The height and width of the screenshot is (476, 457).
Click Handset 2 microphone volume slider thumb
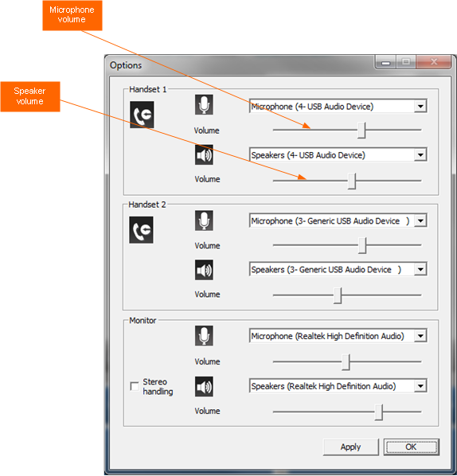pos(362,245)
